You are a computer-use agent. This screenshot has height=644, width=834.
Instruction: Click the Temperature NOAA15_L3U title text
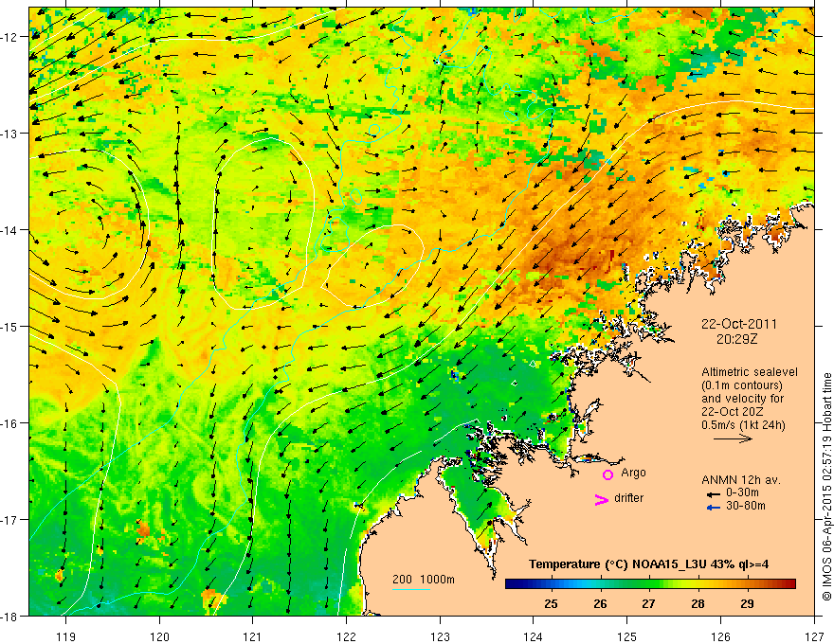tap(648, 564)
